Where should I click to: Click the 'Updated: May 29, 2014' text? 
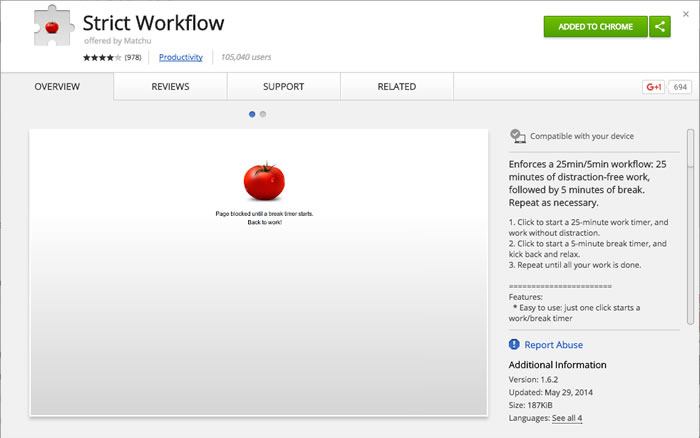tap(551, 392)
